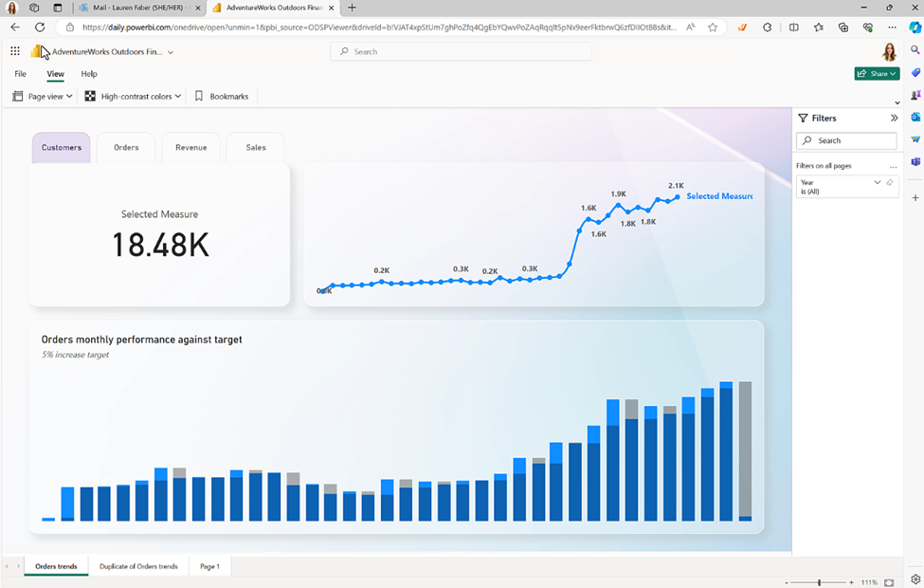Select the Orders measure button
The image size is (924, 588).
(x=126, y=147)
